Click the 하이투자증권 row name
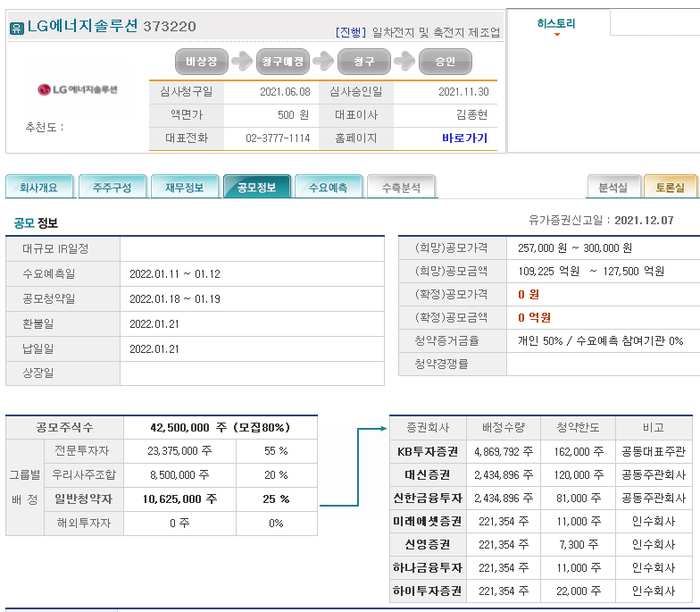 [427, 591]
